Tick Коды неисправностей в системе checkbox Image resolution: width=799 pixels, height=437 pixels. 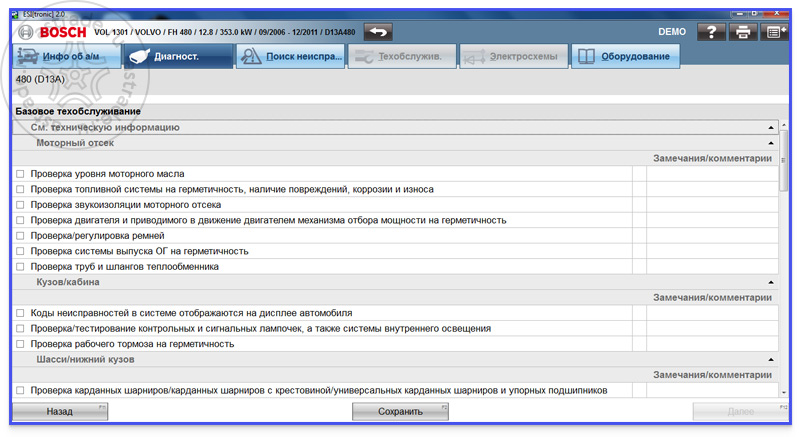coord(20,313)
